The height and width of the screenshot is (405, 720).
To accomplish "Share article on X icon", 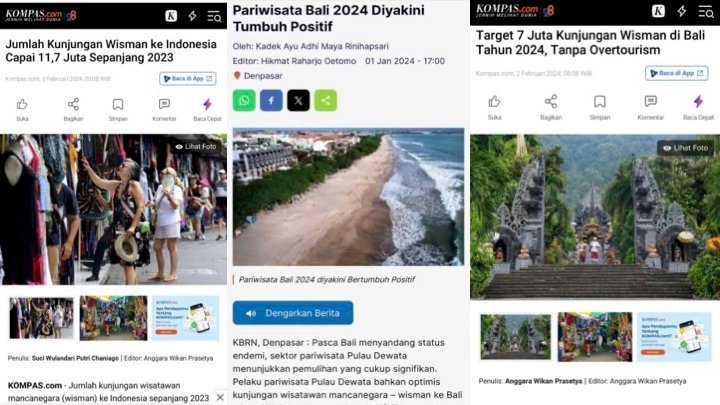I will click(298, 101).
